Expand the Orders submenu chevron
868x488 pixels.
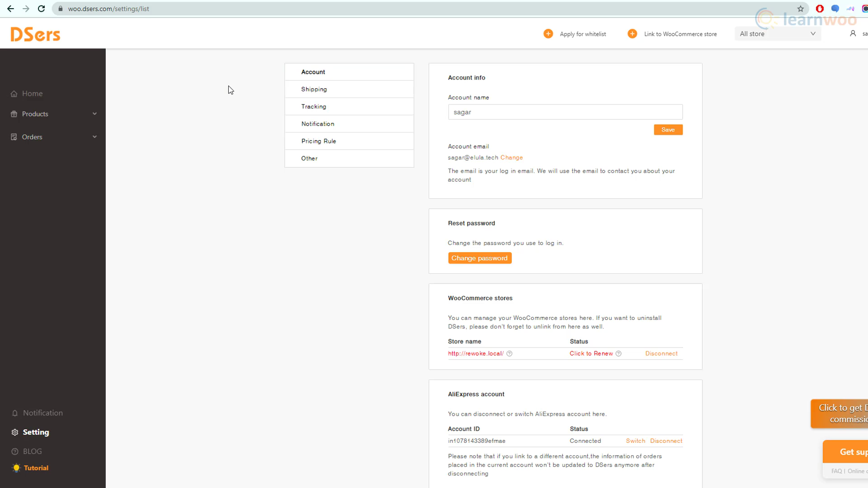click(x=94, y=137)
